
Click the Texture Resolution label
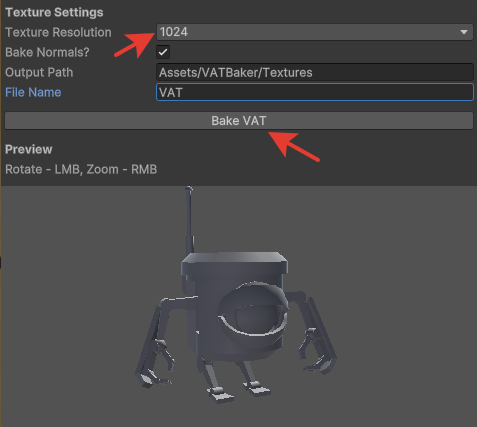point(58,32)
